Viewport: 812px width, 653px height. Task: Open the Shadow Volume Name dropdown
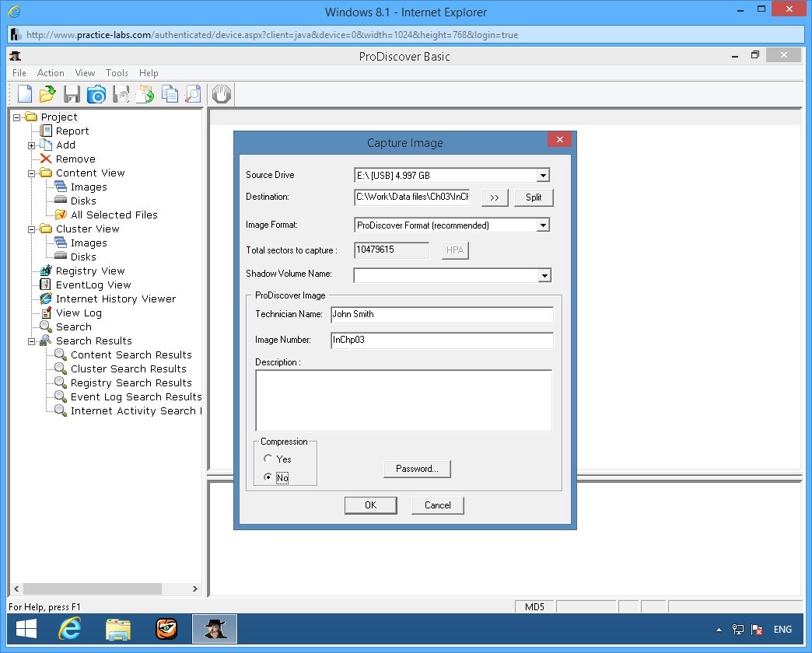pos(544,275)
